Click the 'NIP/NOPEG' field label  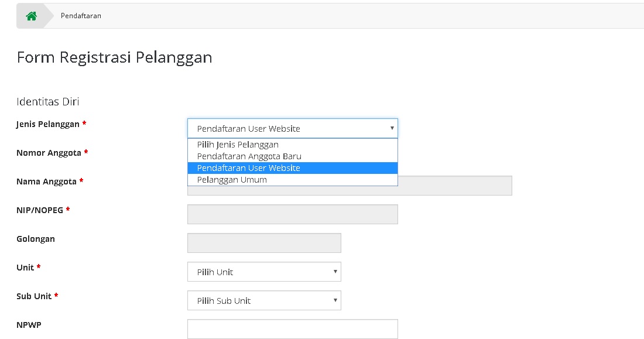coord(40,210)
